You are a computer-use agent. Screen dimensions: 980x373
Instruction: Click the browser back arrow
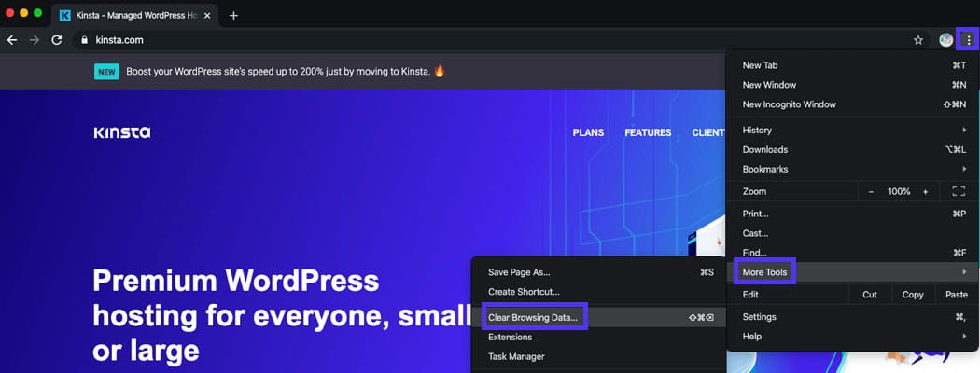pos(12,40)
